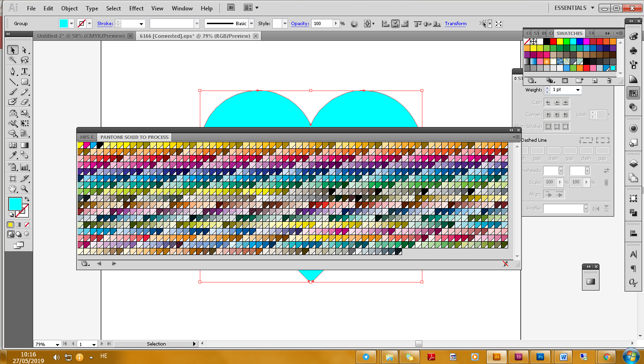Screen dimensions: 644x364
Task: Choose the Hand tool
Action: point(13,190)
